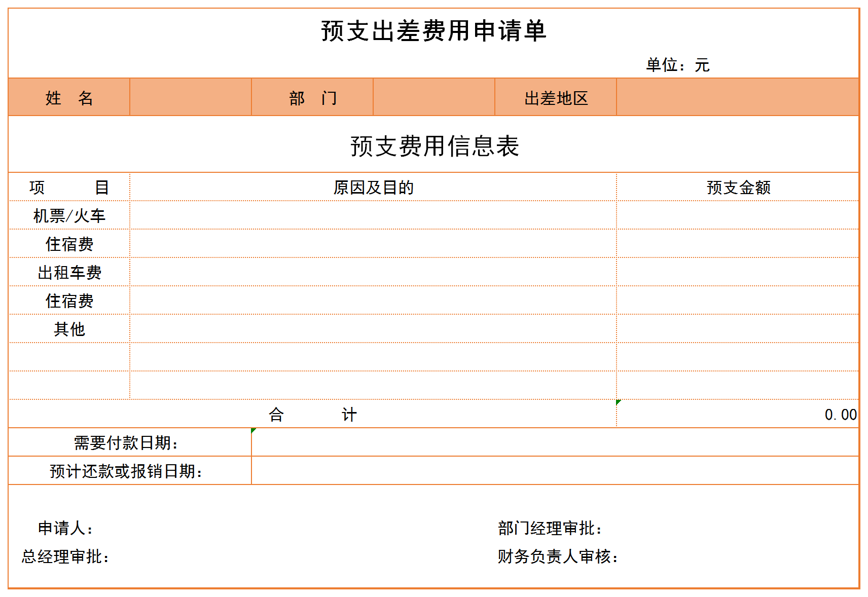Select the 预支金额 column header

tap(738, 188)
